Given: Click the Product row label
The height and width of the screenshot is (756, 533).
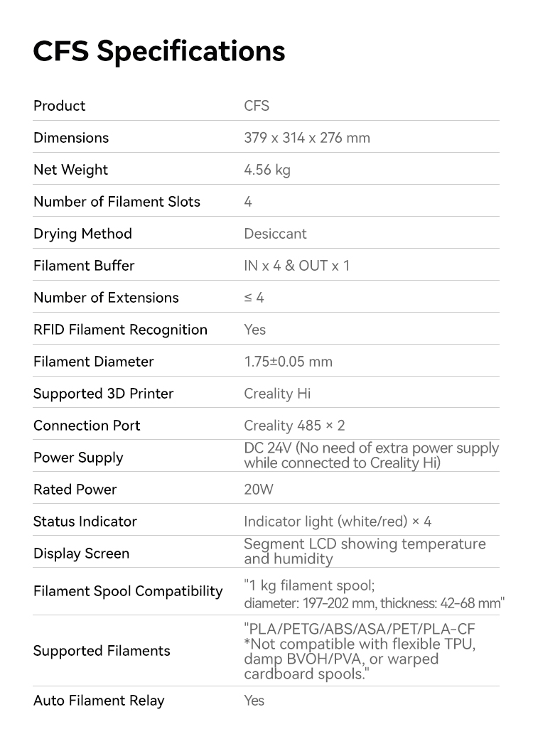Looking at the screenshot, I should (x=59, y=106).
